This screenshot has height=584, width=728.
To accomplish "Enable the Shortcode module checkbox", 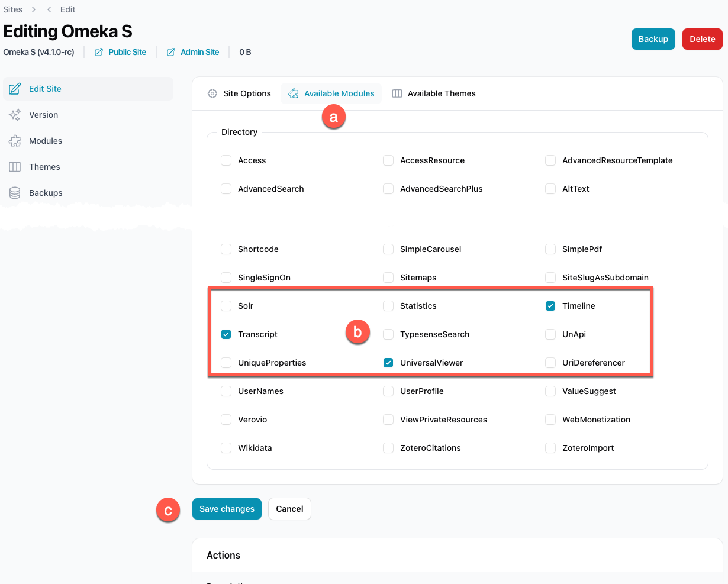I will 226,249.
